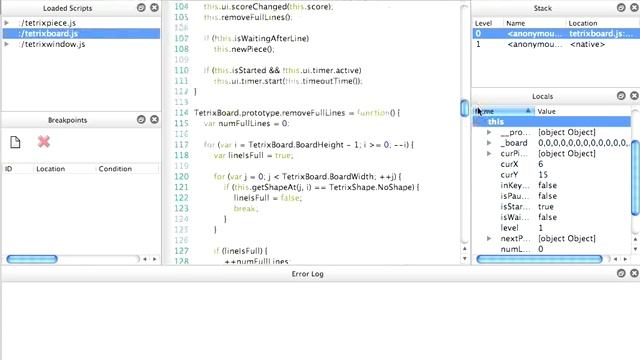Viewport: 640px width, 360px height.
Task: Click the Locals panel horizontal scrollbar thumb
Action: (539, 259)
